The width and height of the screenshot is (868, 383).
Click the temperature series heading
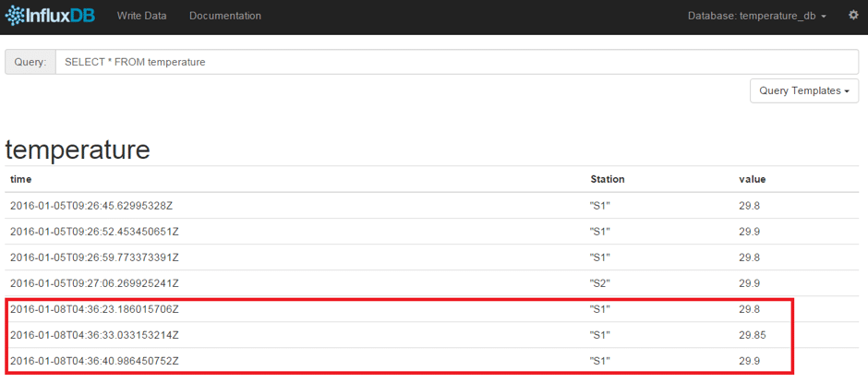pos(78,149)
